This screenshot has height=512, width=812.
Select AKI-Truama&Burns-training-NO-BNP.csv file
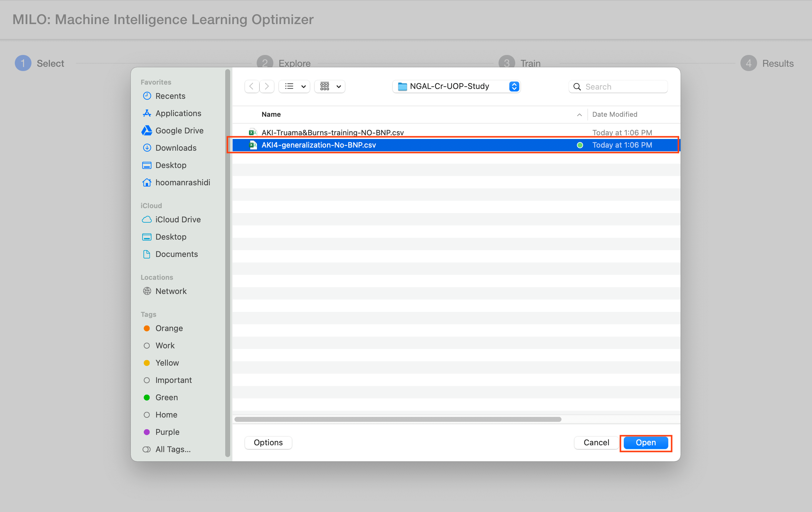(x=456, y=132)
